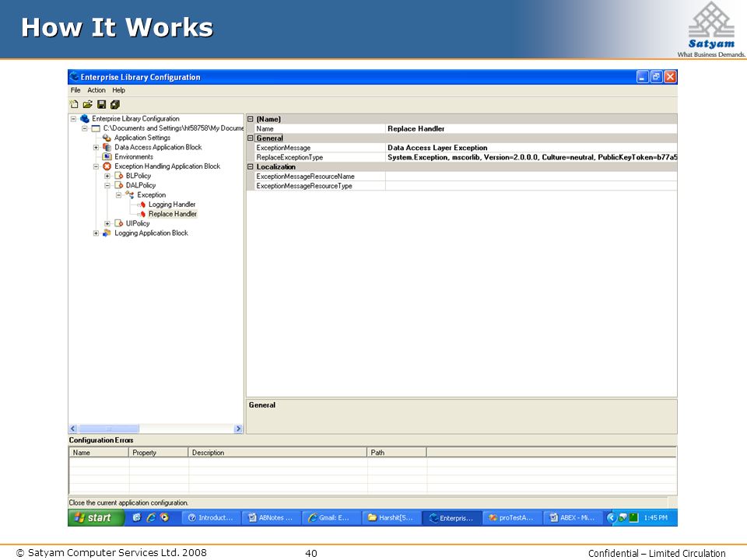This screenshot has width=747, height=560.
Task: Switch to the proTestA... taskbar window
Action: pyautogui.click(x=512, y=518)
